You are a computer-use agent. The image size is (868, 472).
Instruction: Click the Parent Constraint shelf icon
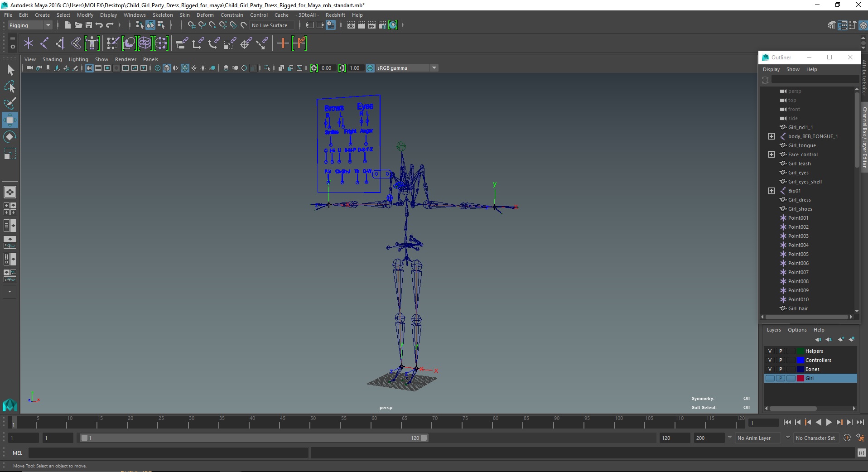(182, 43)
